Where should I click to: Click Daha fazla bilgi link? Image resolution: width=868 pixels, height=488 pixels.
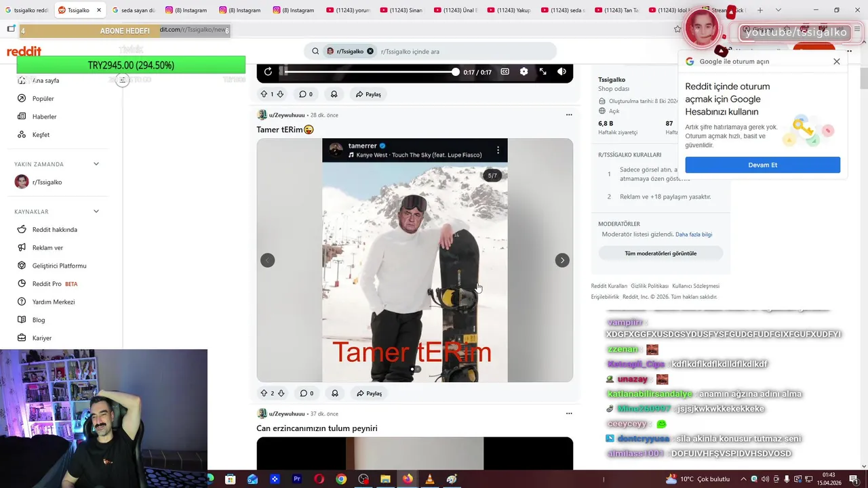pyautogui.click(x=694, y=235)
